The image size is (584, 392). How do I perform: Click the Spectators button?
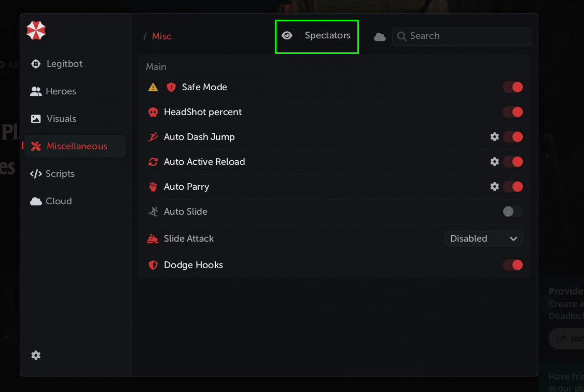[x=327, y=36]
